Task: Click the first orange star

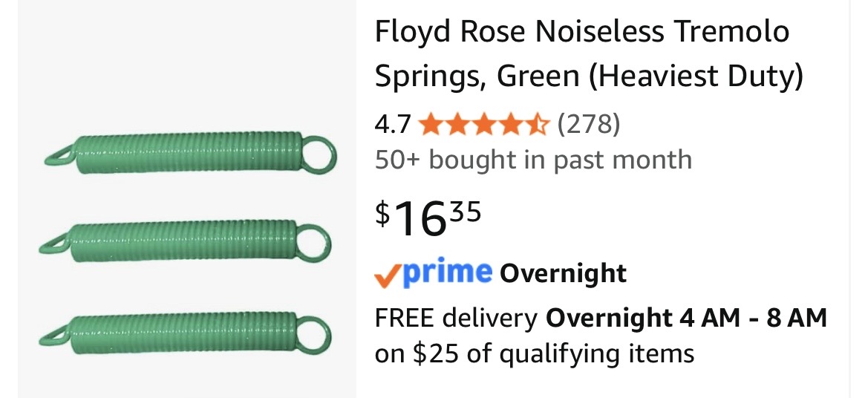Action: 431,125
